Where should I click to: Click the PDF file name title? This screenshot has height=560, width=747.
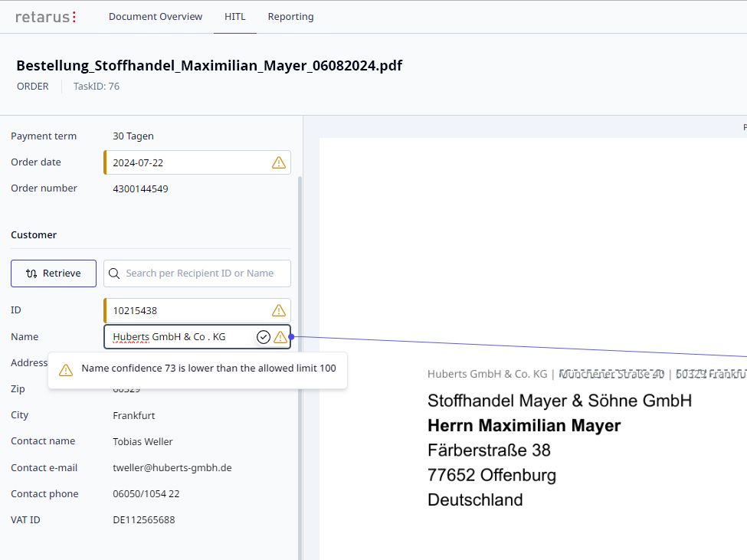209,65
